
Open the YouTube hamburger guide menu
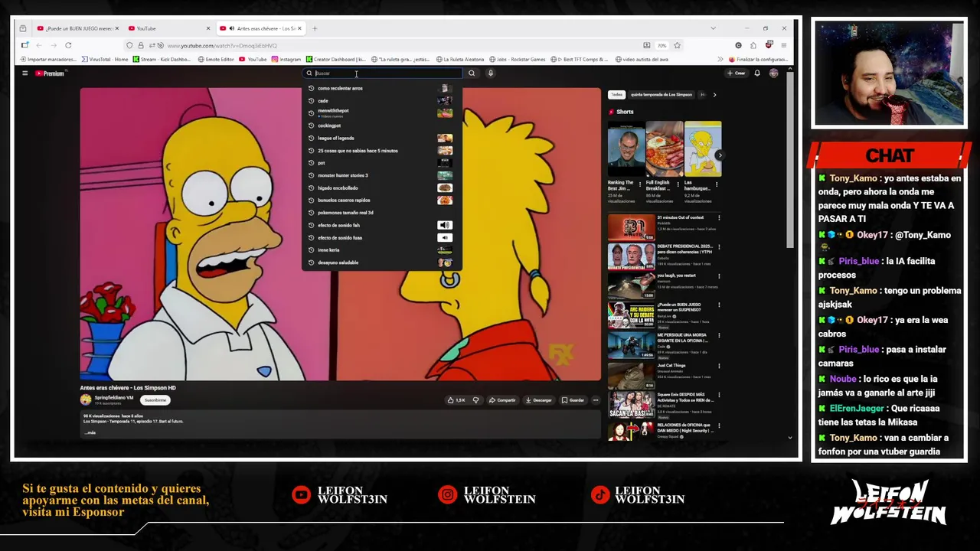pyautogui.click(x=24, y=73)
